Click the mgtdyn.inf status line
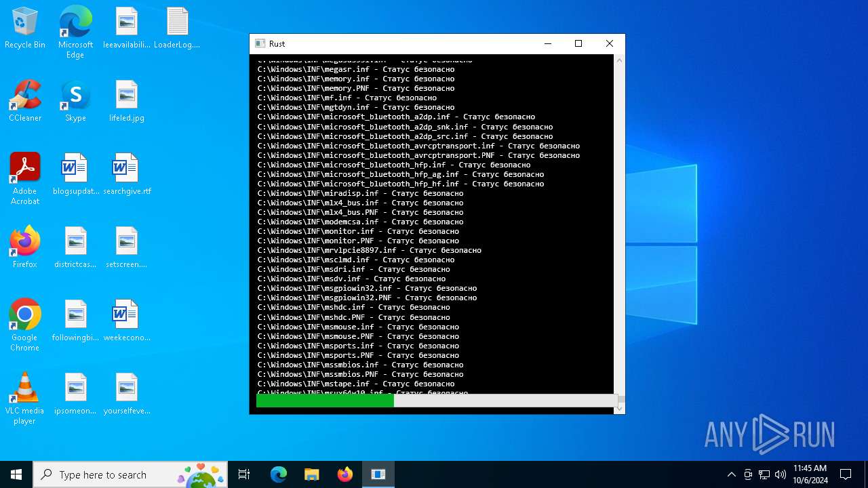Viewport: 868px width, 488px height. click(x=356, y=107)
